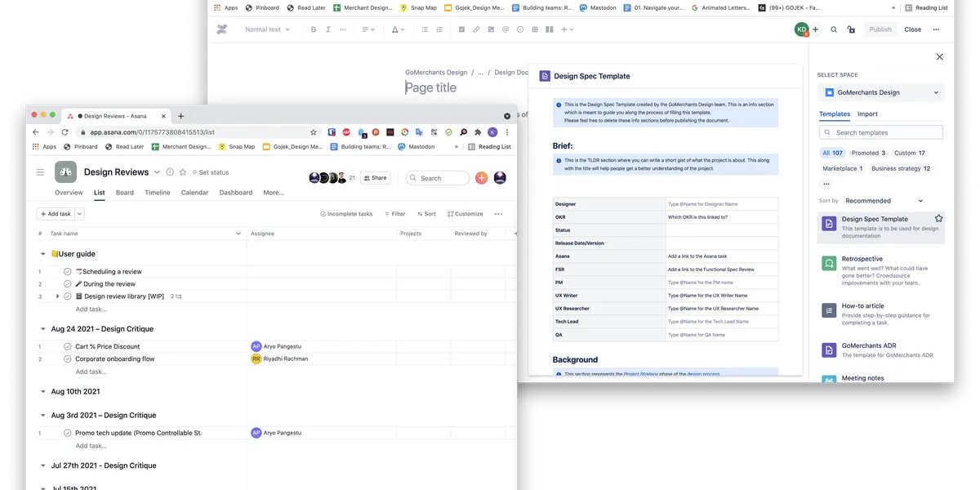This screenshot has width=980, height=490.
Task: Favorite the Design Reviews project star
Action: [x=183, y=172]
